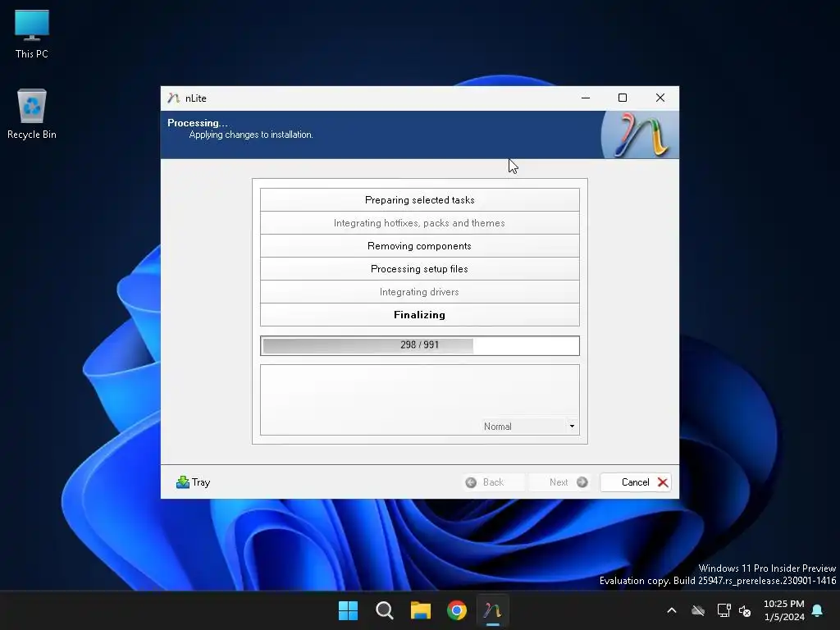Screen dimensions: 840x630
Task: Maximize the nLite window
Action: tap(623, 98)
